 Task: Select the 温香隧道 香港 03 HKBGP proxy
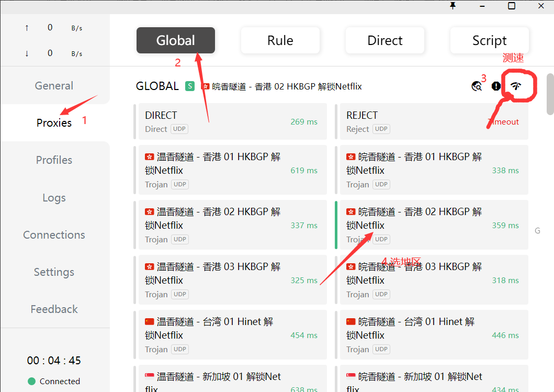tap(230, 279)
